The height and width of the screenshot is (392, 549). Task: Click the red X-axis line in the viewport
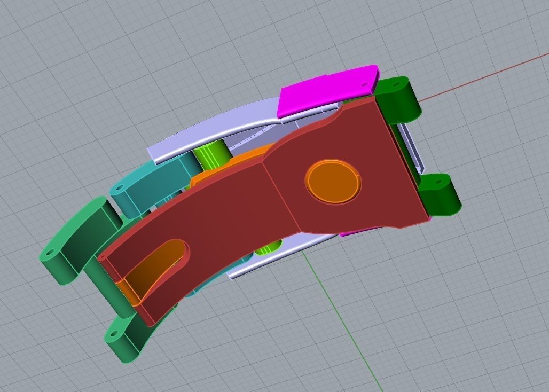485,76
